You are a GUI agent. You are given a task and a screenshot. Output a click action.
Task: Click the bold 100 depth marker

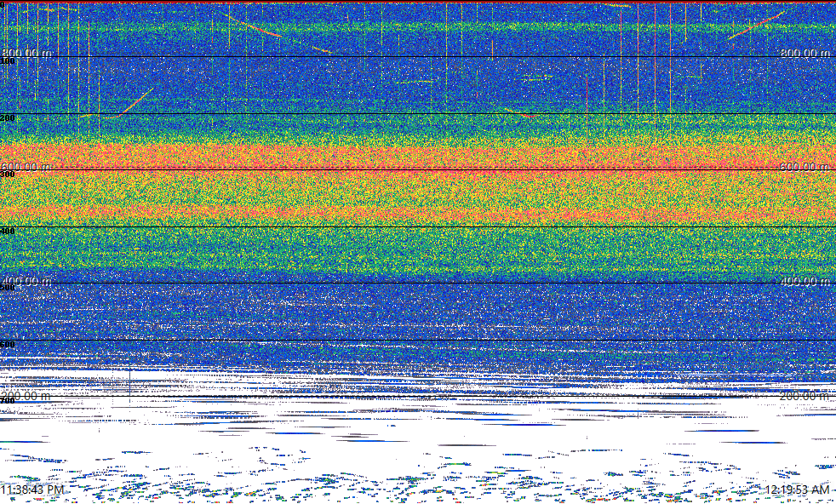tap(8, 60)
